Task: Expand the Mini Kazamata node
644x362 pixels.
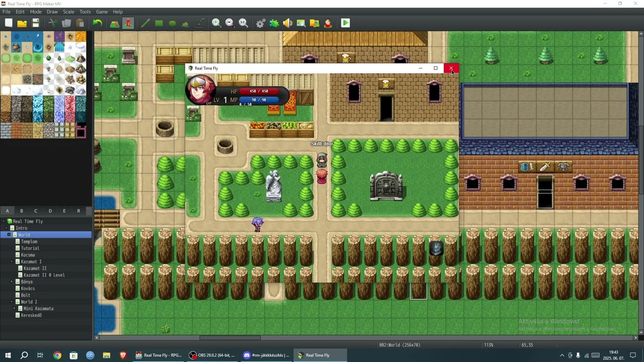Action: point(14,309)
